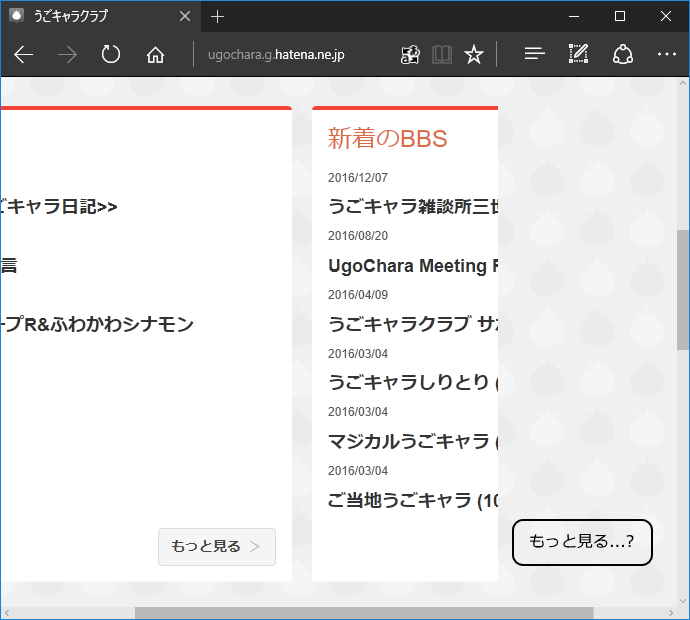Close the うごキャラクラブ tab
The image size is (690, 620).
coord(185,16)
